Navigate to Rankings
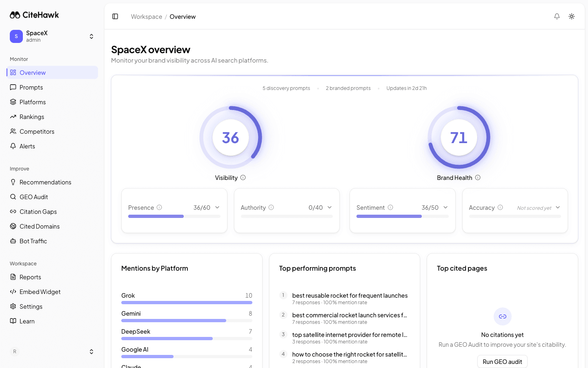The width and height of the screenshot is (588, 368). [52, 117]
